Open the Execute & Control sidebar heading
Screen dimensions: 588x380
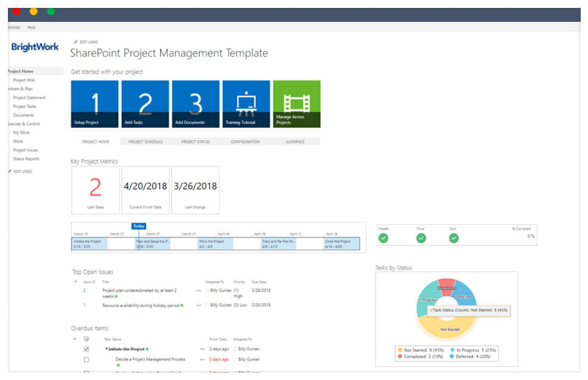click(x=24, y=124)
